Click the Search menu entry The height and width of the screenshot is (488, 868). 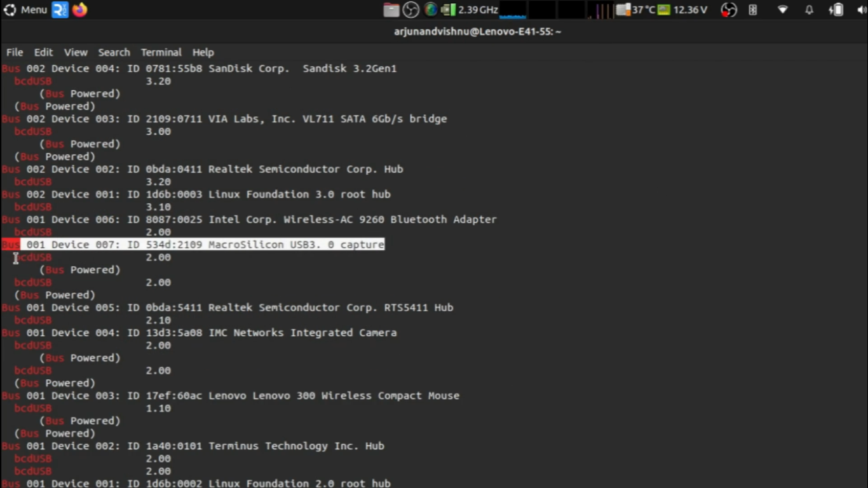coord(114,52)
